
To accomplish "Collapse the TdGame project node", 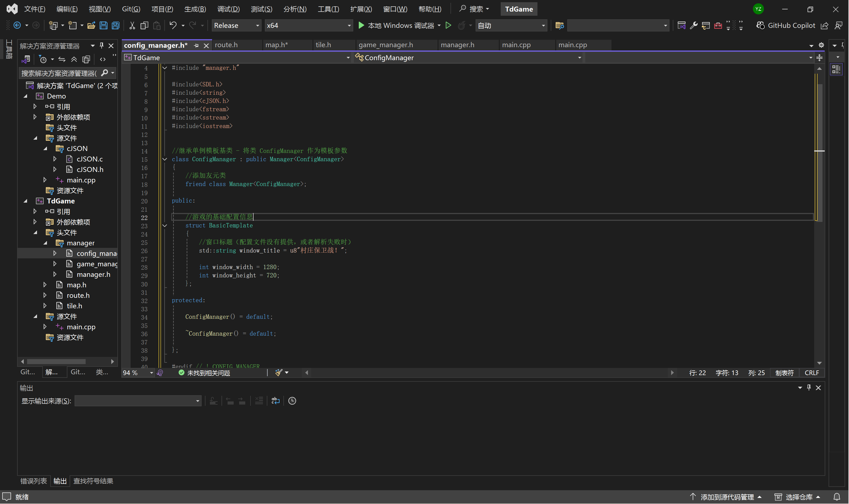I will point(25,201).
